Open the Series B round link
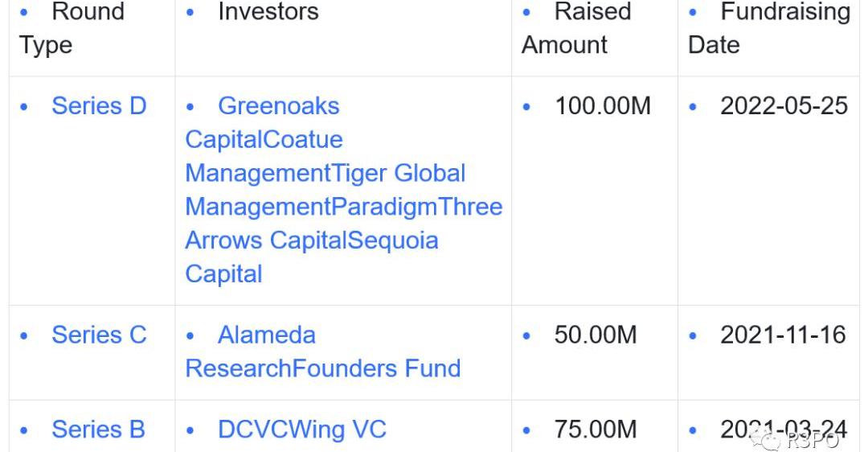Viewport: 868px width, 452px height. (98, 429)
